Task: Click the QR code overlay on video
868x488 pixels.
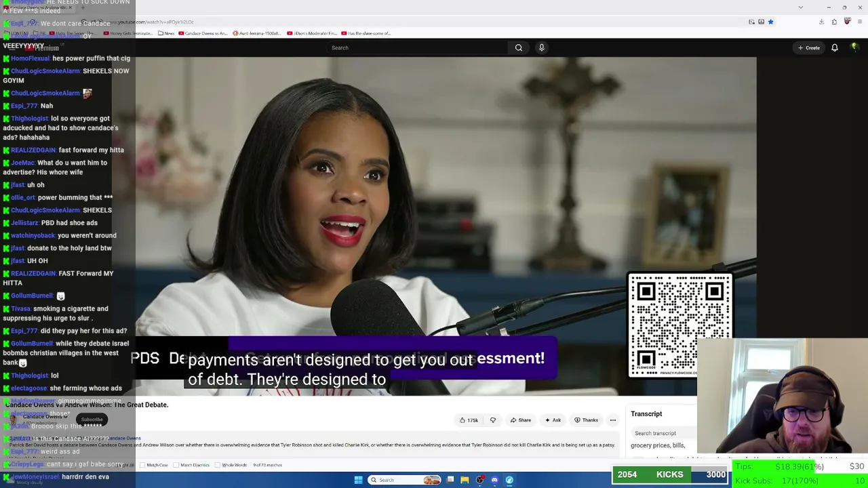Action: [x=679, y=324]
